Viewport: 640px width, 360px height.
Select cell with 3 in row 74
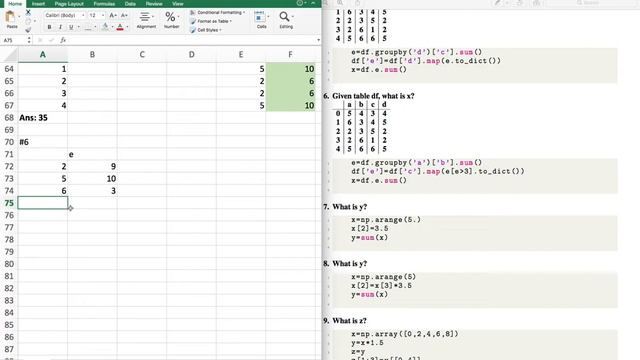(92, 191)
